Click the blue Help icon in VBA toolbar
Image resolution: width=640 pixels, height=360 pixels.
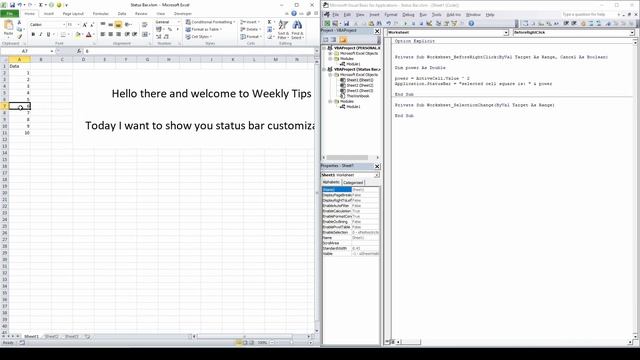point(471,23)
